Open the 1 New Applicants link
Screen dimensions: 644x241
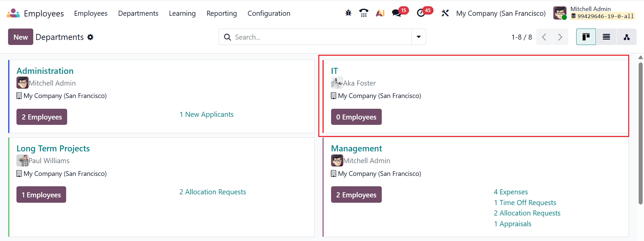coord(206,114)
